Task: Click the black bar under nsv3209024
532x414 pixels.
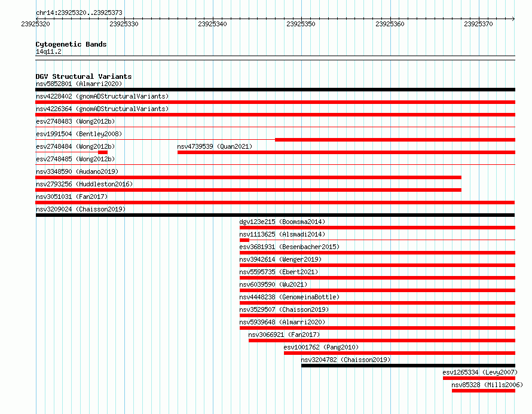Action: (x=275, y=215)
